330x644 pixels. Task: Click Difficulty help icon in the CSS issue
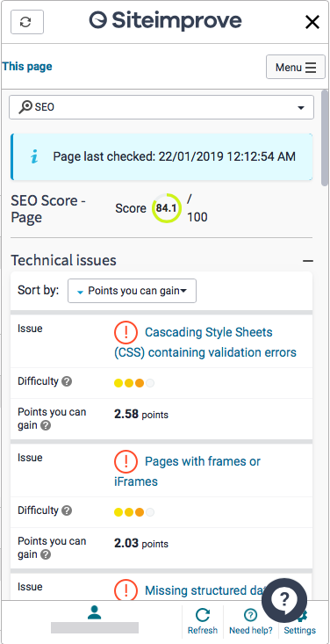coord(67,381)
